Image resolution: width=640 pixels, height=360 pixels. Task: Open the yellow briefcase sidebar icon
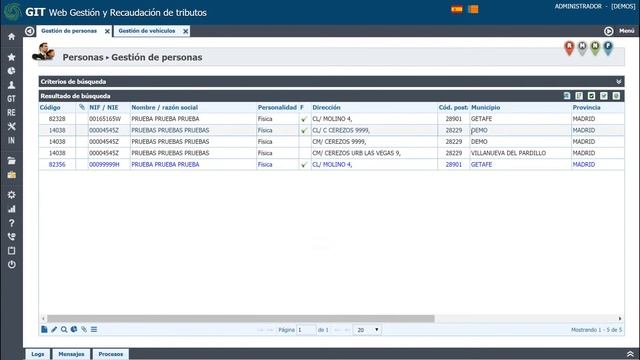(x=11, y=175)
